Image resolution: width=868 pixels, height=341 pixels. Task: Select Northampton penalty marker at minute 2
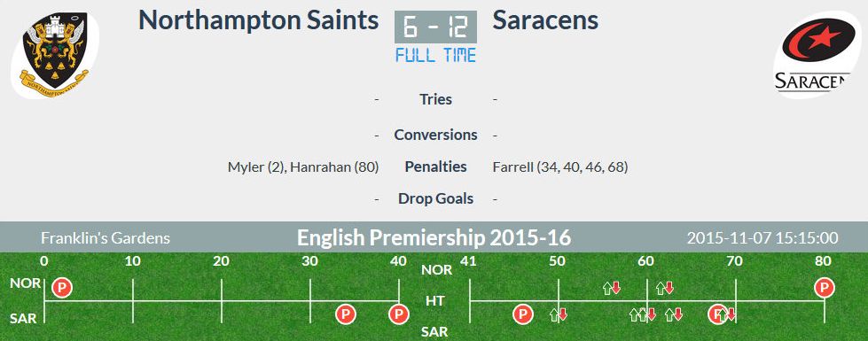pos(62,287)
